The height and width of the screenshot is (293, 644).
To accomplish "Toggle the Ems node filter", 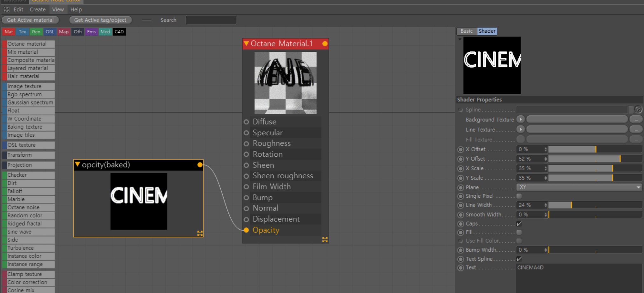I will 91,32.
